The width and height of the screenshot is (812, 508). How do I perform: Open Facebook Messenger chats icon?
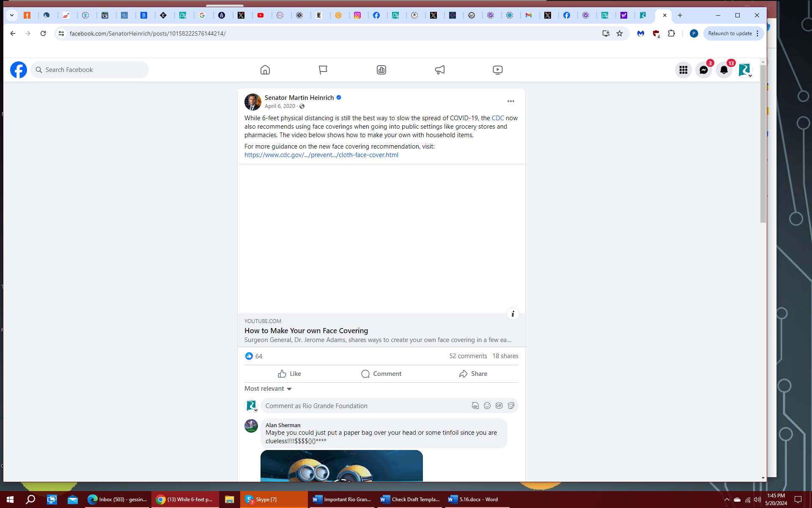click(703, 70)
